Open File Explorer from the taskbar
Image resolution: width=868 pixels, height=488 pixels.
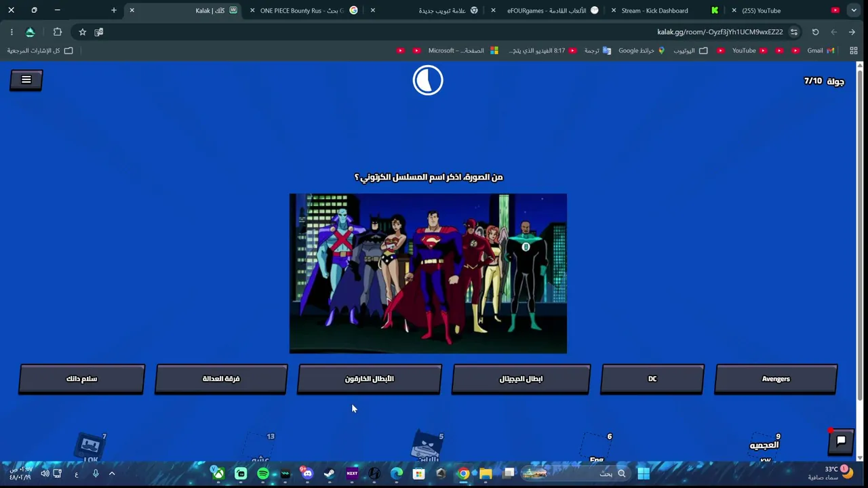(x=486, y=473)
